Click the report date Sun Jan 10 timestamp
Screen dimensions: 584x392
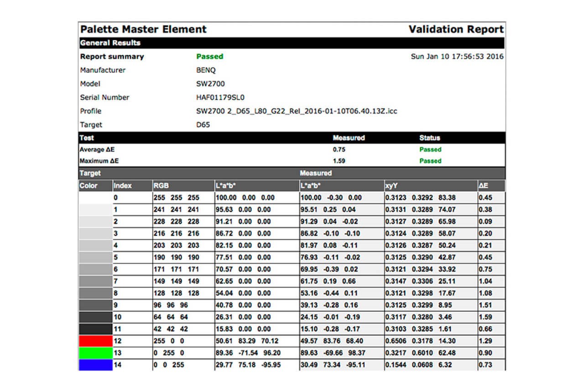pyautogui.click(x=457, y=57)
